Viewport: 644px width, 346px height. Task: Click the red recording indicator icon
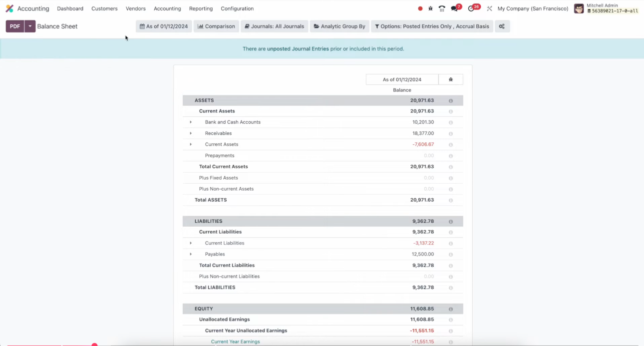click(420, 8)
